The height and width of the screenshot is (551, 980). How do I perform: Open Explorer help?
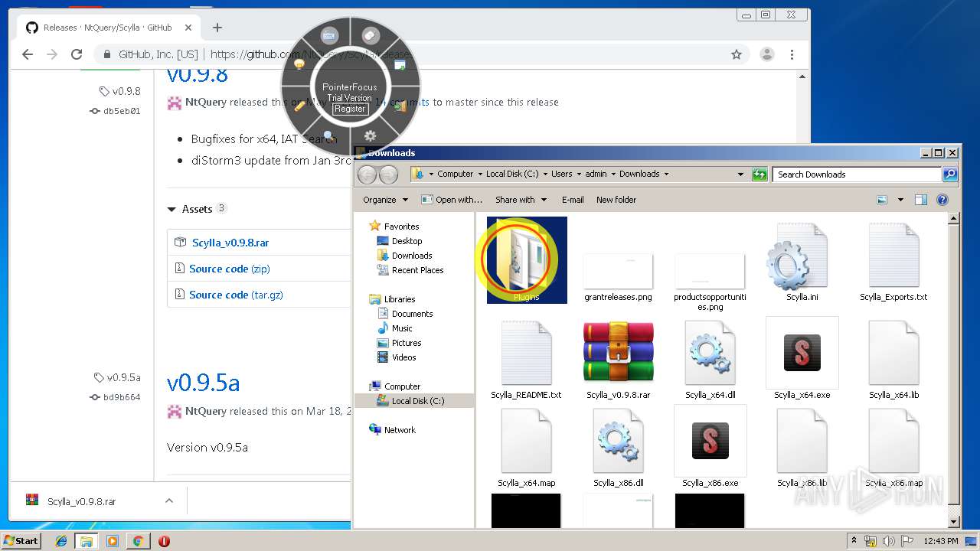click(942, 200)
